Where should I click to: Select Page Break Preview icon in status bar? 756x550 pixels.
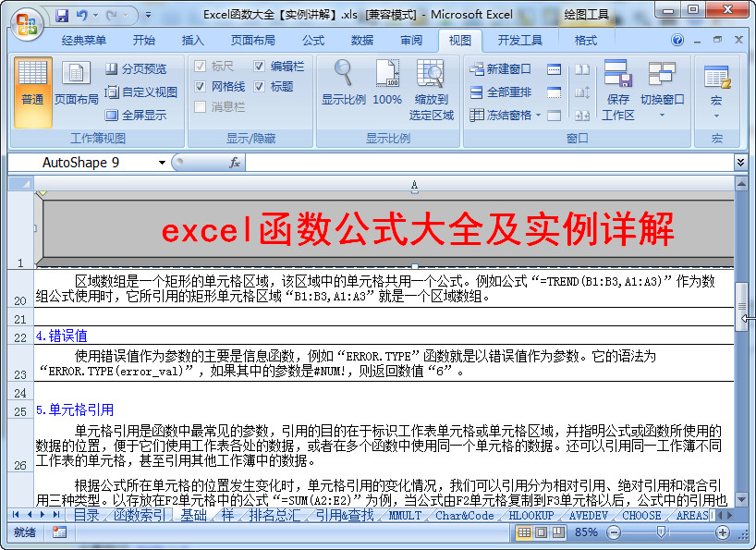coord(558,532)
